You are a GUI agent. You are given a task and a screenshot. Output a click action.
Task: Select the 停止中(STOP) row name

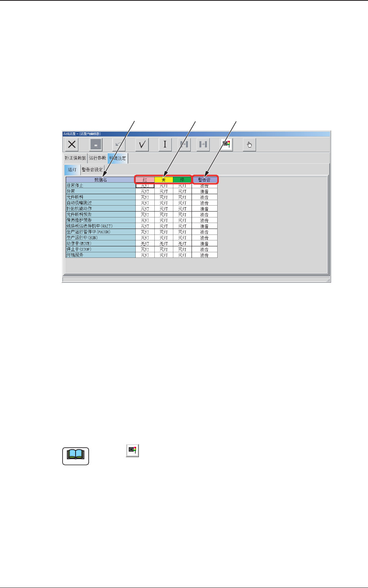pos(101,250)
